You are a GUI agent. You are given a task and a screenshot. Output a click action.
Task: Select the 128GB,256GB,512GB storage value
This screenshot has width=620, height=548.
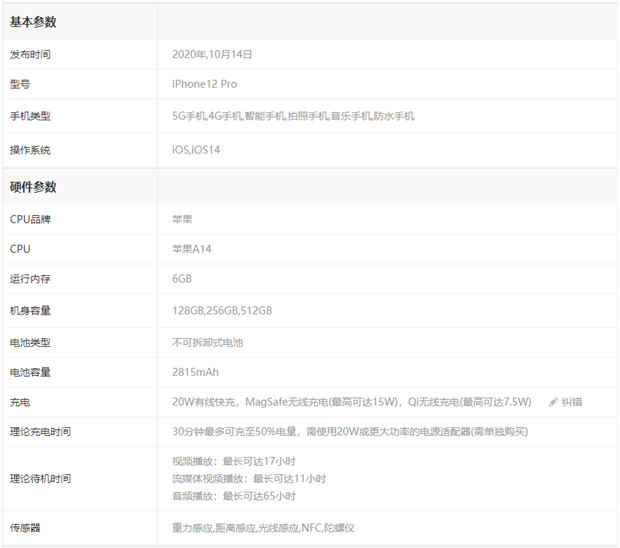222,311
